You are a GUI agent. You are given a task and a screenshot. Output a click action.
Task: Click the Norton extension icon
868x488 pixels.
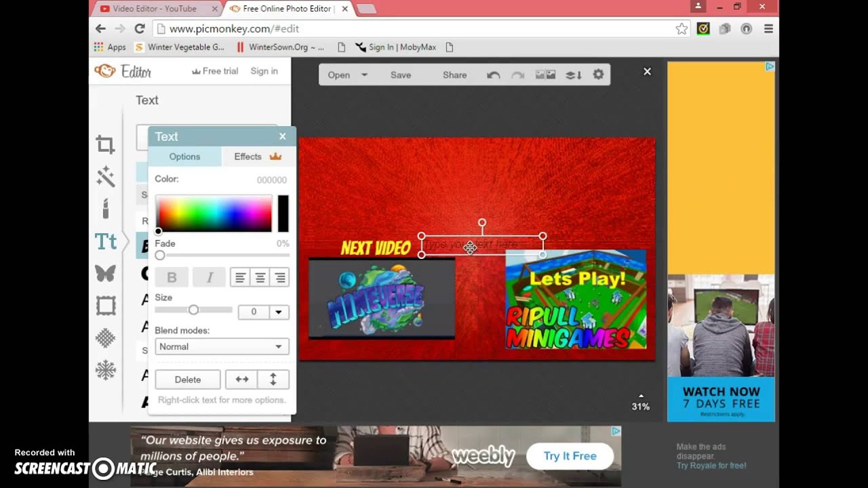click(703, 28)
